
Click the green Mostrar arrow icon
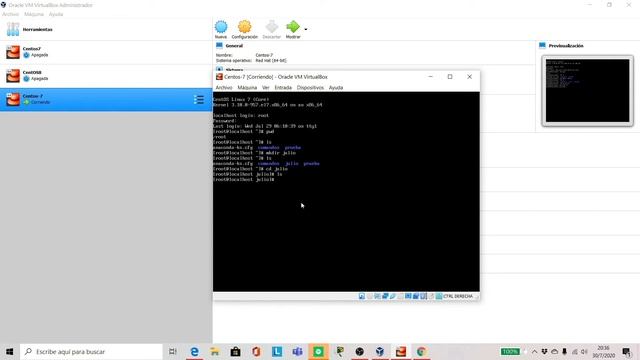[x=293, y=27]
